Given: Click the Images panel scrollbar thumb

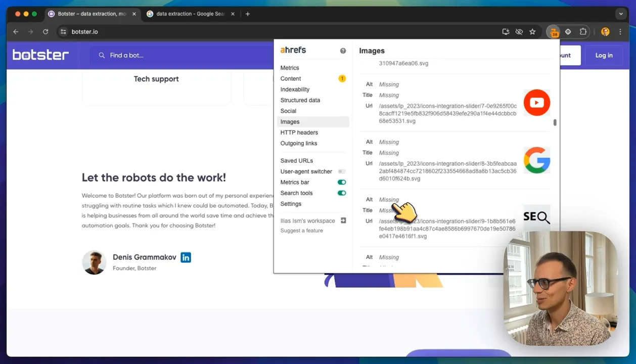Looking at the screenshot, I should pos(555,122).
